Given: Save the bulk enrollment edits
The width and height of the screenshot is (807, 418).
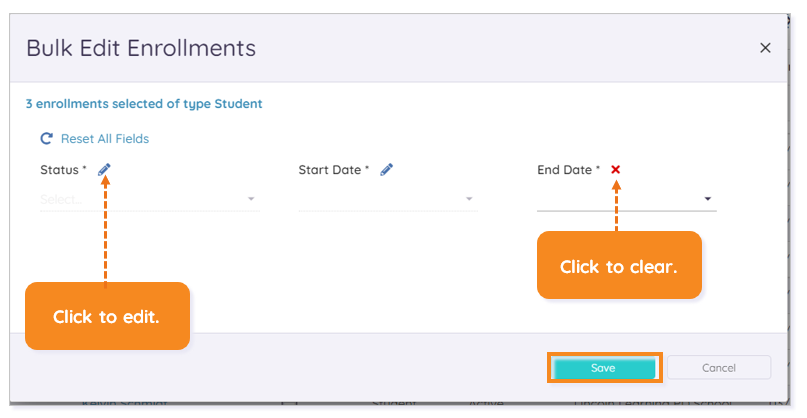Looking at the screenshot, I should (x=604, y=368).
